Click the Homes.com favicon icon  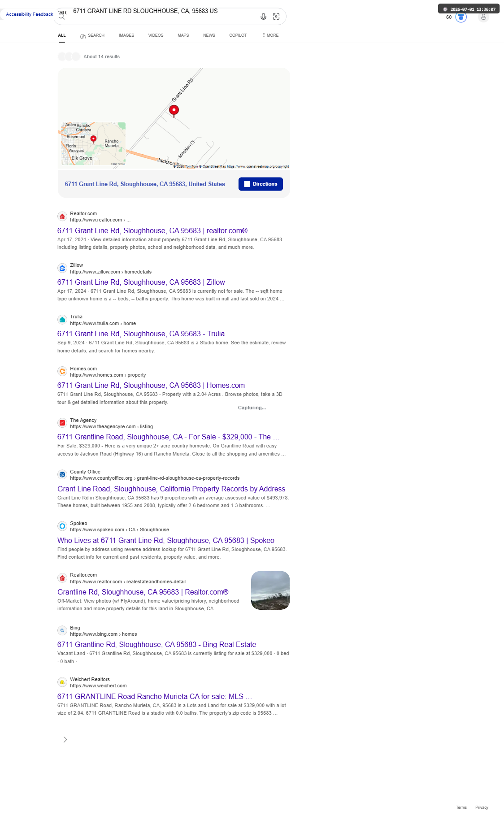tap(62, 371)
